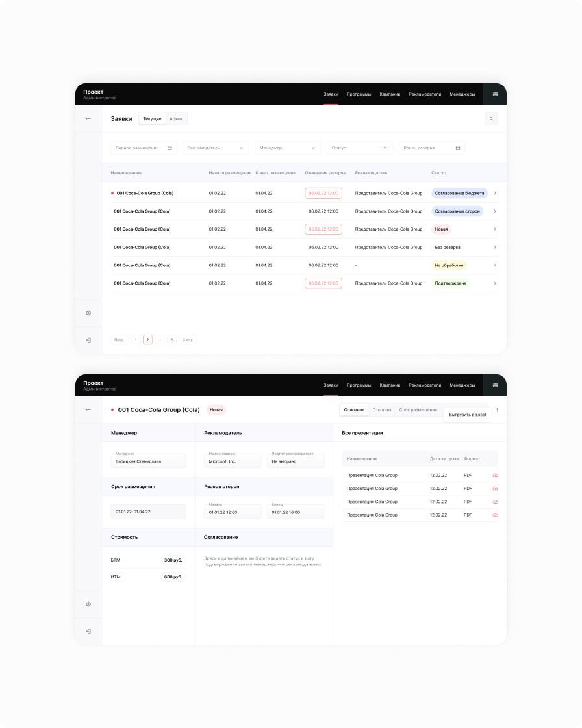This screenshot has height=728, width=582.
Task: Open Менеджеры in the detail screen navbar
Action: (462, 385)
